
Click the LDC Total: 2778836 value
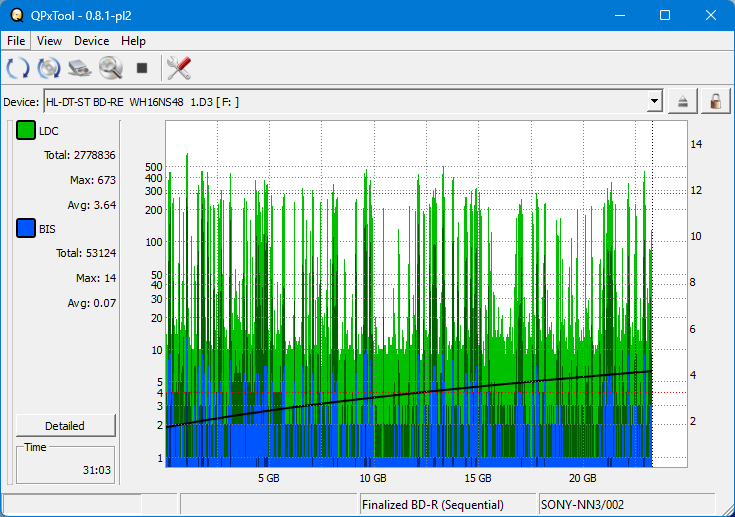(80, 155)
